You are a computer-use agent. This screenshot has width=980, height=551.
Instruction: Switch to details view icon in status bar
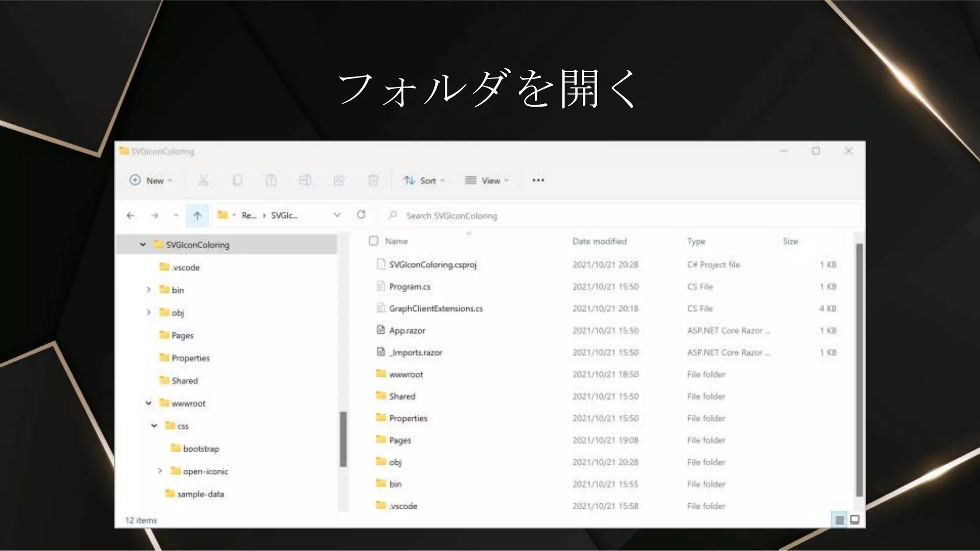coord(840,519)
